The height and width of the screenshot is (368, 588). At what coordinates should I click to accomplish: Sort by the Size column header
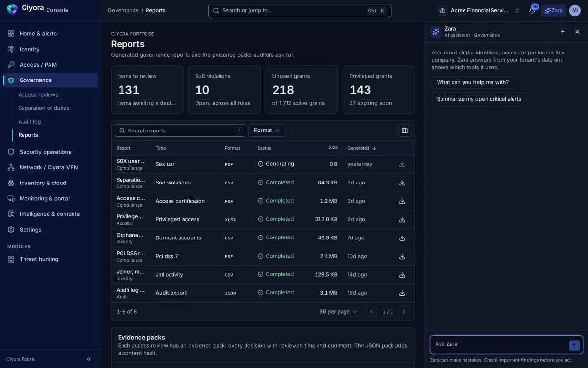click(x=333, y=147)
